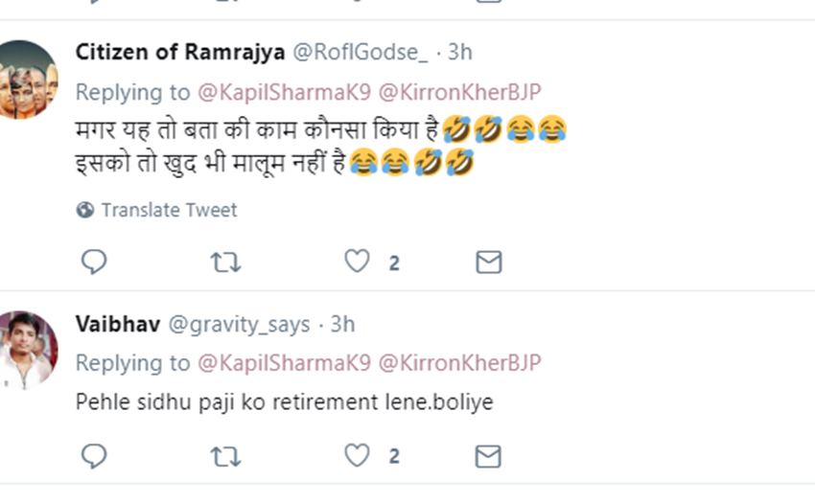This screenshot has height=504, width=815.
Task: Send Citizen of Ramrajya's tweet via Direct Message
Action: pyautogui.click(x=489, y=262)
